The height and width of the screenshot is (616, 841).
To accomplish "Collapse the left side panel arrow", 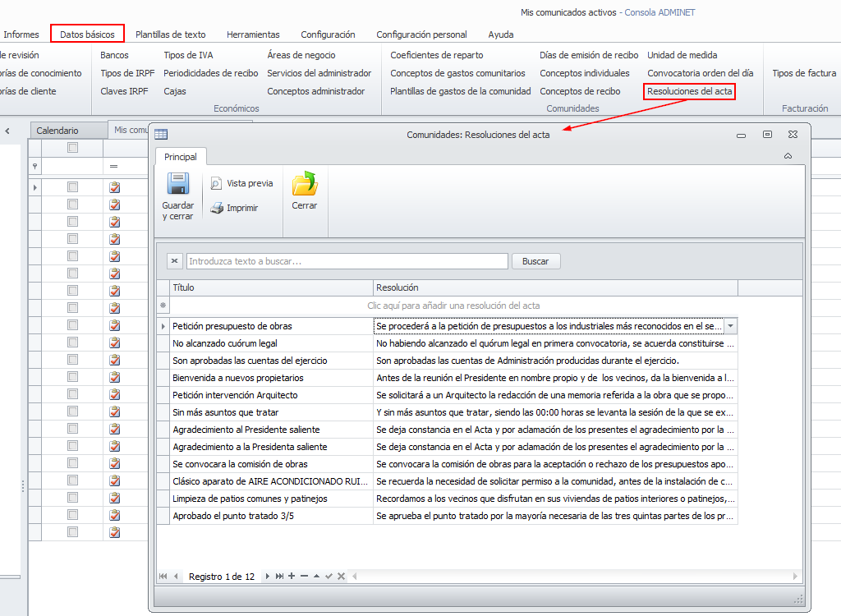I will pyautogui.click(x=7, y=131).
